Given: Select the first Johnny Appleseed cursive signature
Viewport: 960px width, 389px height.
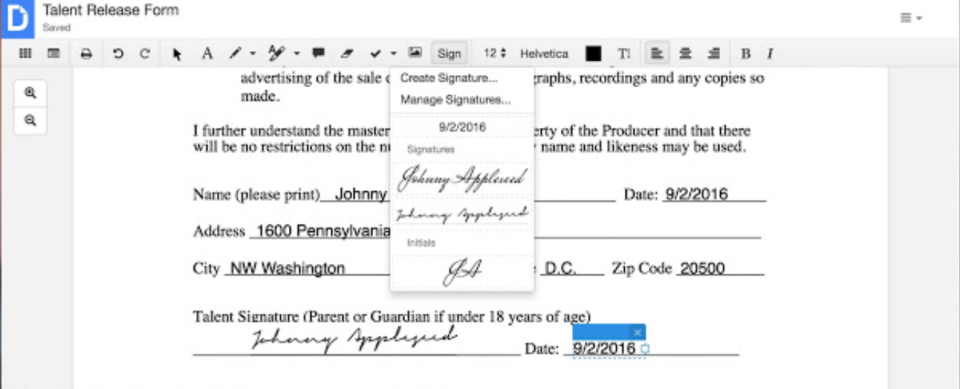Looking at the screenshot, I should pyautogui.click(x=462, y=179).
